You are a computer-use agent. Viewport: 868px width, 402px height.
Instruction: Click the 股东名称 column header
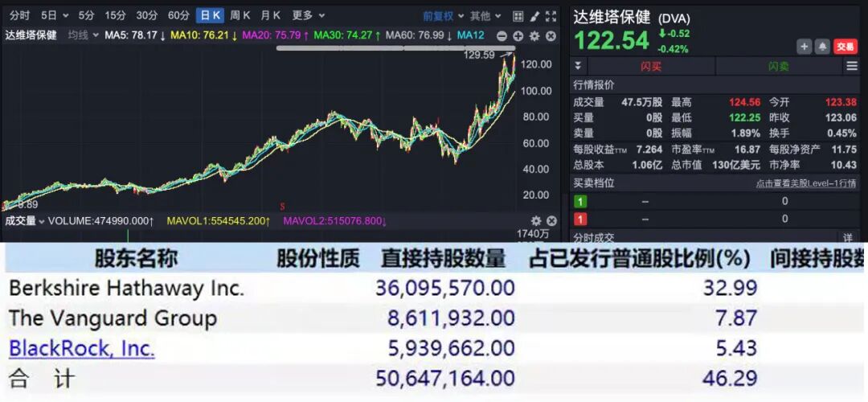(137, 258)
